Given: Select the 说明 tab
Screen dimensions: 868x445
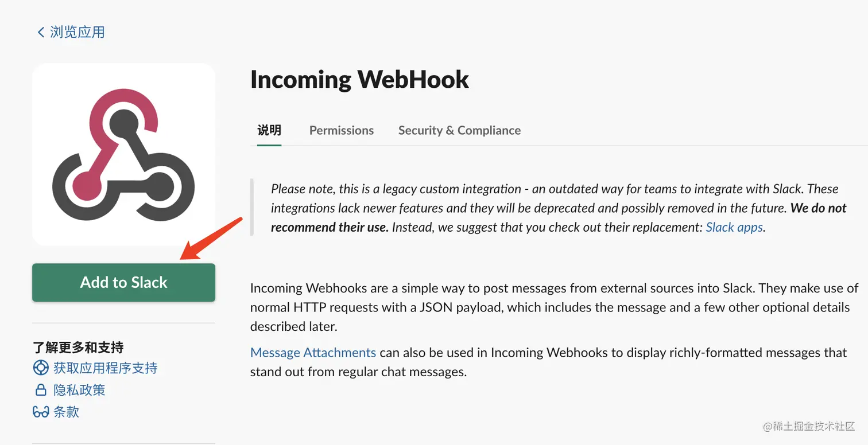Looking at the screenshot, I should click(x=269, y=130).
